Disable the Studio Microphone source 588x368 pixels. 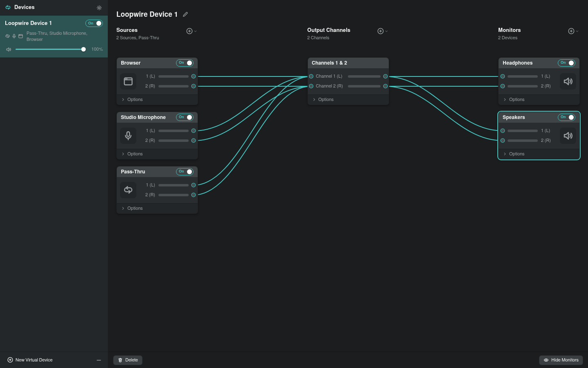[185, 117]
